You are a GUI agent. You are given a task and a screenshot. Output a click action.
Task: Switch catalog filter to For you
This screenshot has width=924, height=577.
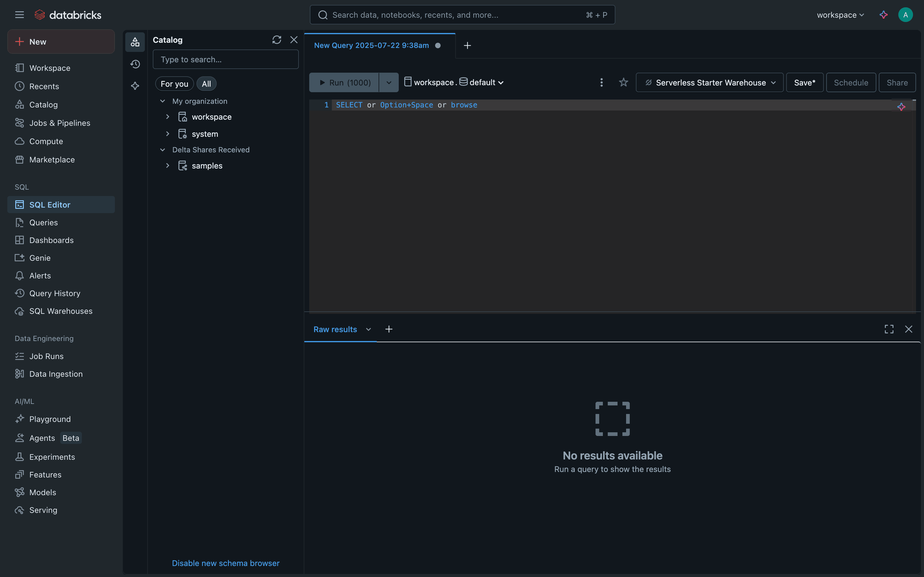click(x=174, y=84)
